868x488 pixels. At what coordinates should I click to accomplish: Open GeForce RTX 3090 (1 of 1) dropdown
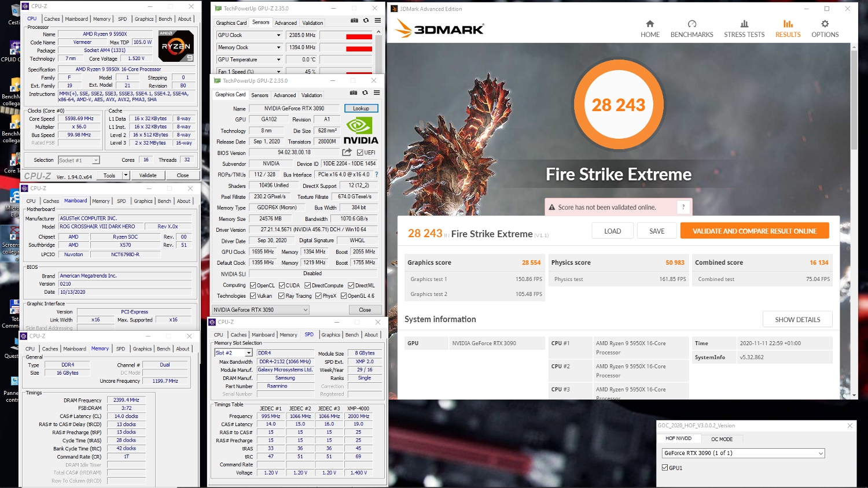[744, 453]
